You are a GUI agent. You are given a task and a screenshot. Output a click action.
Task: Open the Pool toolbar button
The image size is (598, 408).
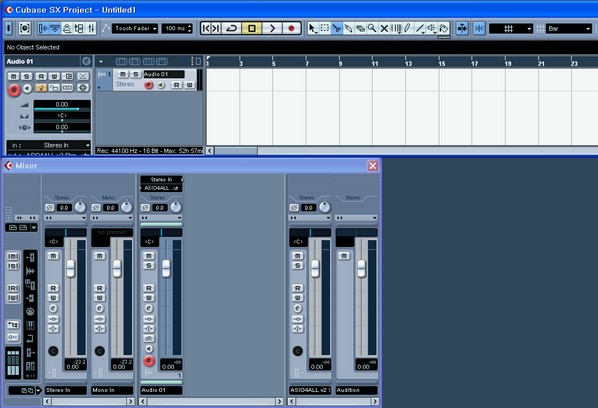(79, 28)
